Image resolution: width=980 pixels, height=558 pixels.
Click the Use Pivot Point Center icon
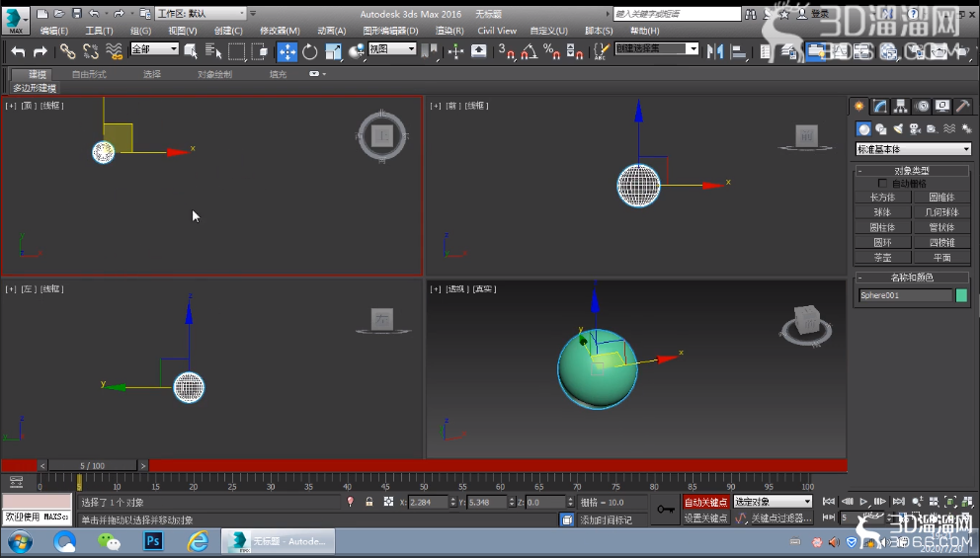pos(430,51)
